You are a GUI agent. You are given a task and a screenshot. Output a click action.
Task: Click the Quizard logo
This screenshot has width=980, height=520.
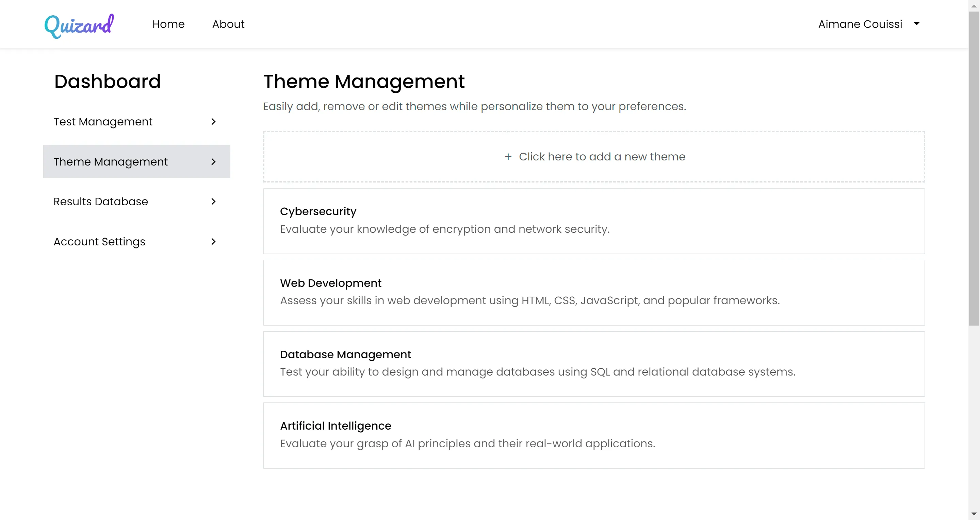pyautogui.click(x=79, y=25)
